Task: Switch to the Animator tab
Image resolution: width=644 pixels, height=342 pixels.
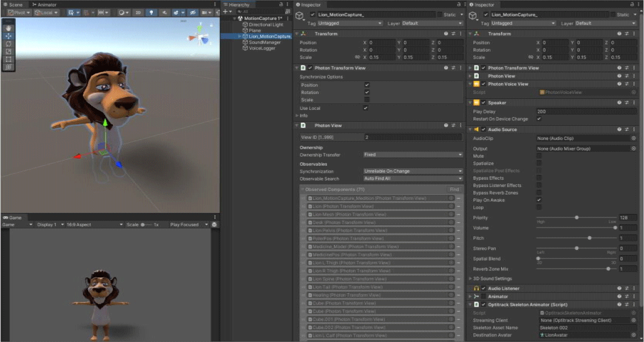Action: tap(44, 5)
